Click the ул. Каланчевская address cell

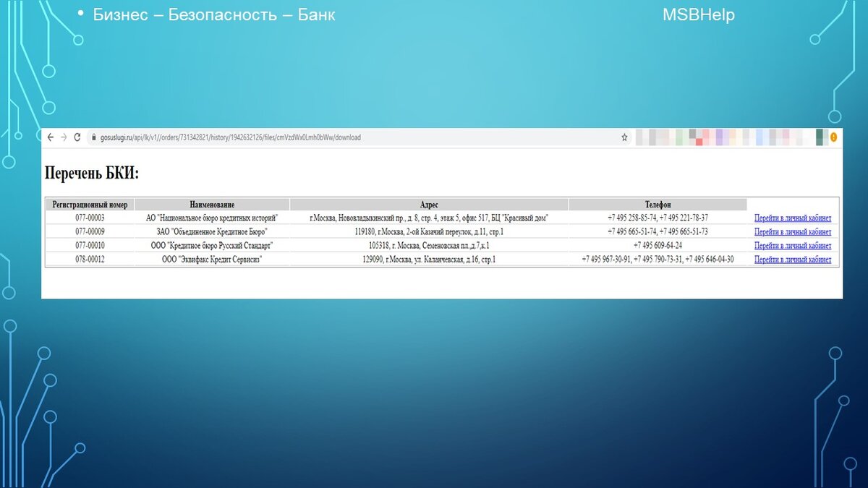tap(429, 260)
